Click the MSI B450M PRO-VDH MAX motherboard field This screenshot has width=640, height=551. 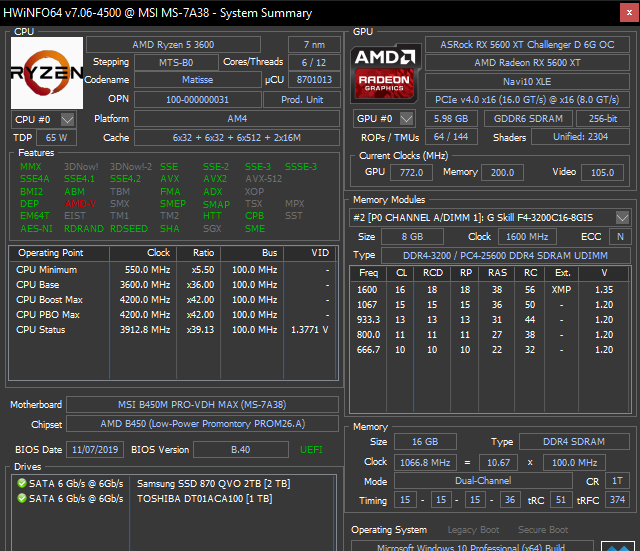click(202, 404)
